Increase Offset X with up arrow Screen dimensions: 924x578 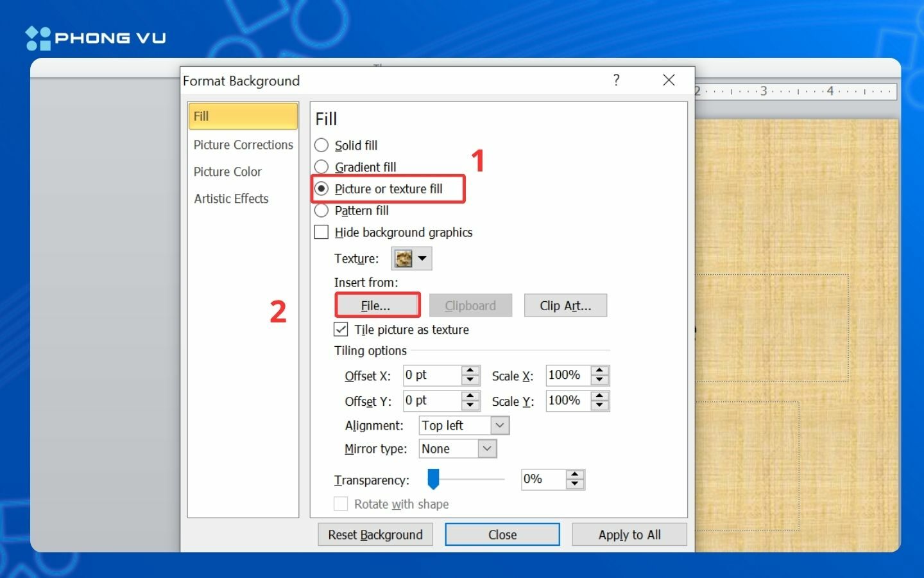coord(470,371)
